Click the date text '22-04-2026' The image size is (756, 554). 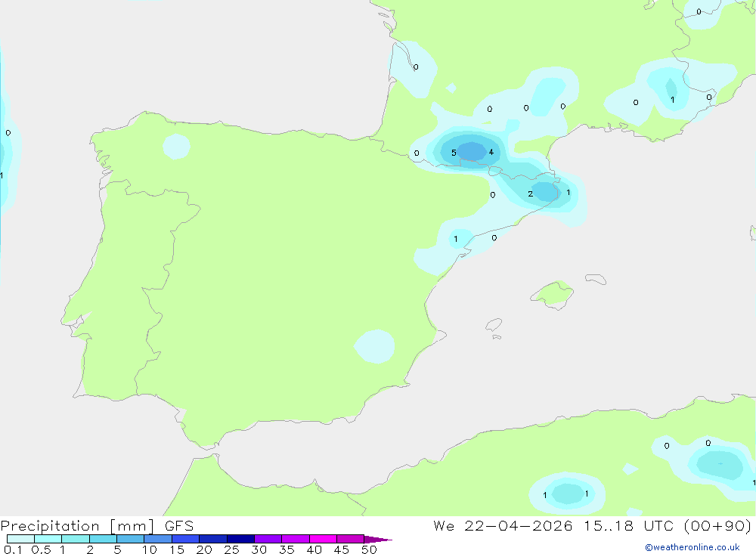point(519,526)
